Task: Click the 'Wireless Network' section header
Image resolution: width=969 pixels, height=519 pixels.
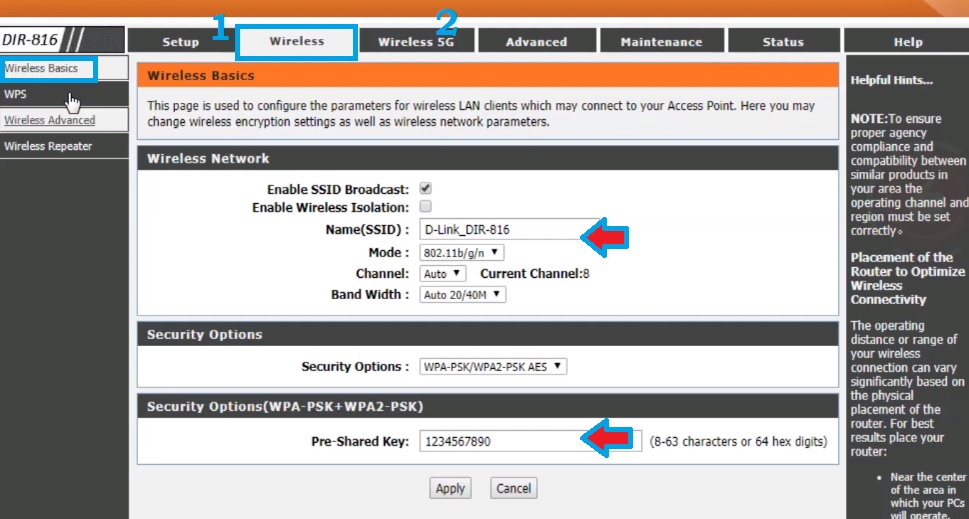Action: (208, 158)
